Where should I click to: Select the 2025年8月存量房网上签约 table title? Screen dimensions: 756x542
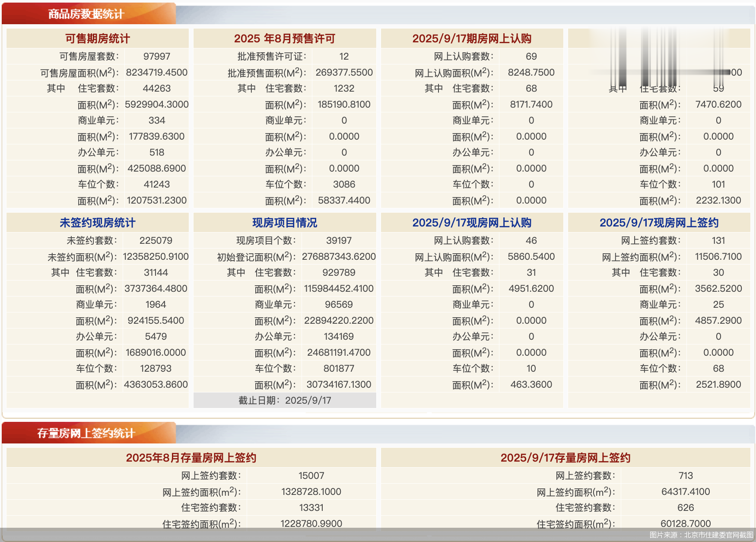pos(191,458)
